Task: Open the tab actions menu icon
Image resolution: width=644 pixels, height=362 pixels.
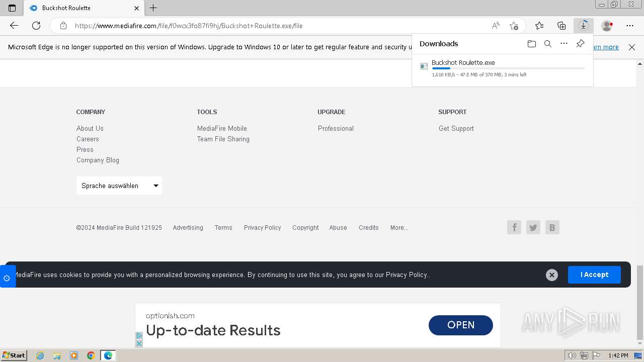Action: point(12,8)
